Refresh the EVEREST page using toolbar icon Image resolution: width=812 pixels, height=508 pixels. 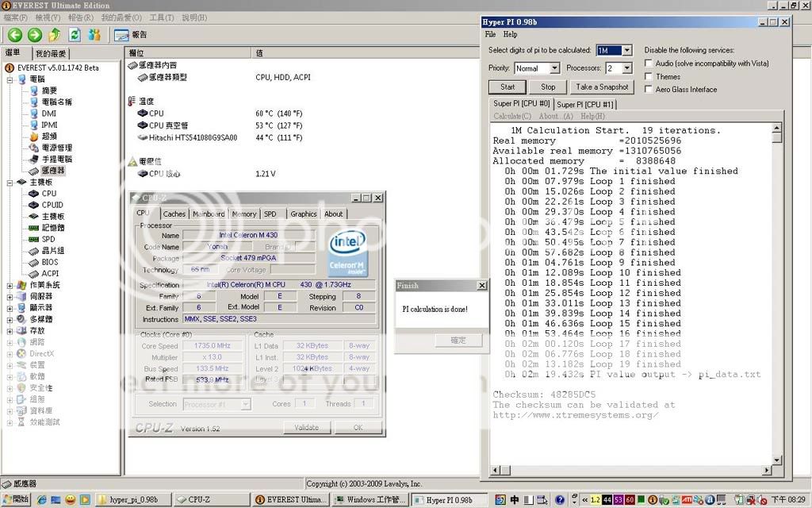tap(75, 35)
